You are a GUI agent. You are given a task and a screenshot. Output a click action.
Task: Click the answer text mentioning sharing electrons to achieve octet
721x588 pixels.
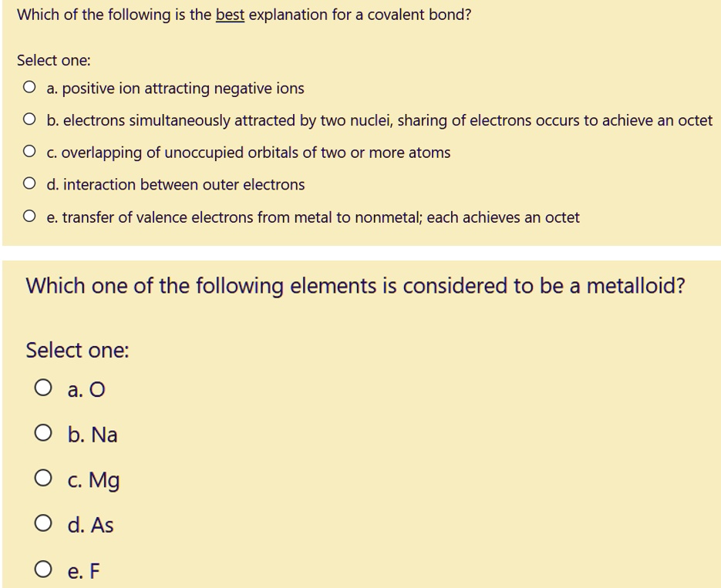(x=378, y=120)
